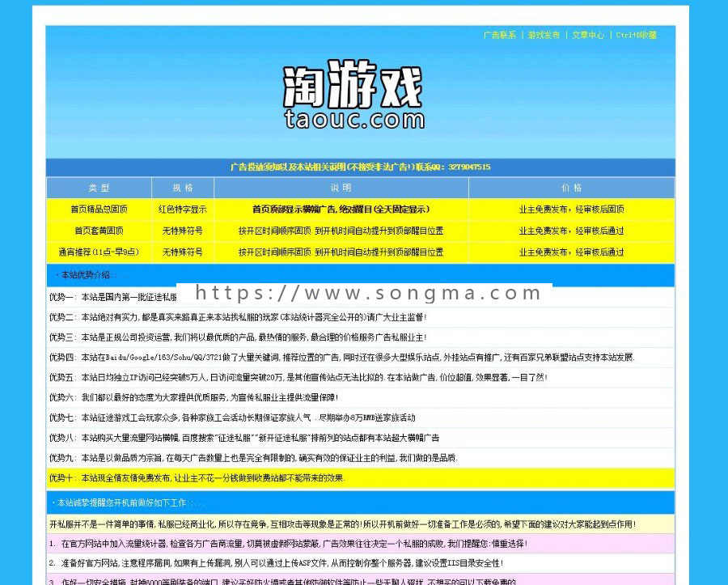Click the 优势八 row about traffic banners
Viewport: 728px width, 585px height.
(x=360, y=438)
